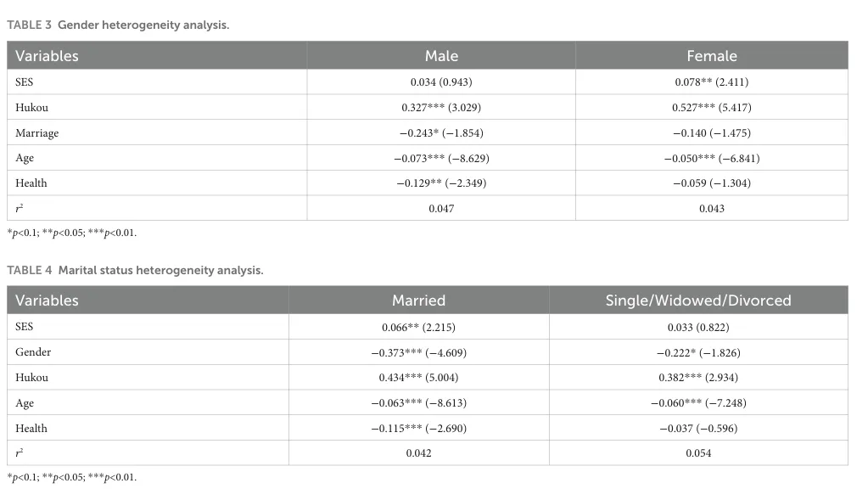Click the Single group r² value 0.054
The image size is (868, 500).
coord(698,453)
